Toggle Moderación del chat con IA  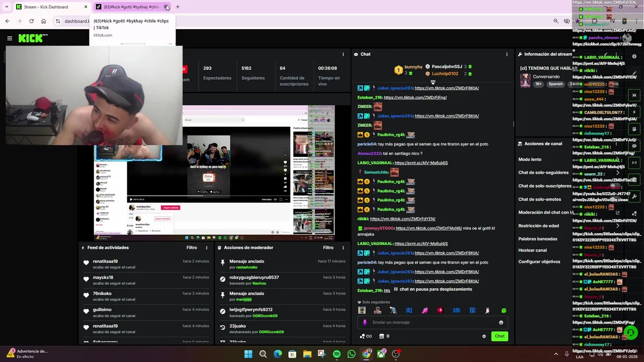pos(545,212)
